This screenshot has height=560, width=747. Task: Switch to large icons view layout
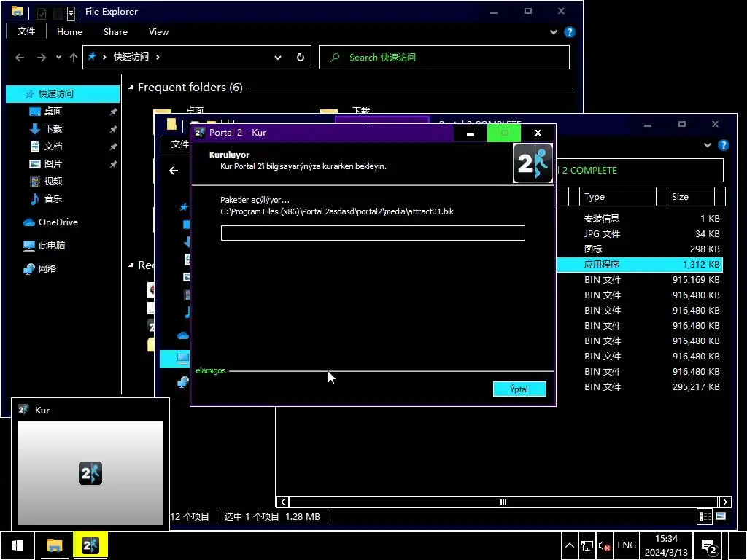(721, 516)
